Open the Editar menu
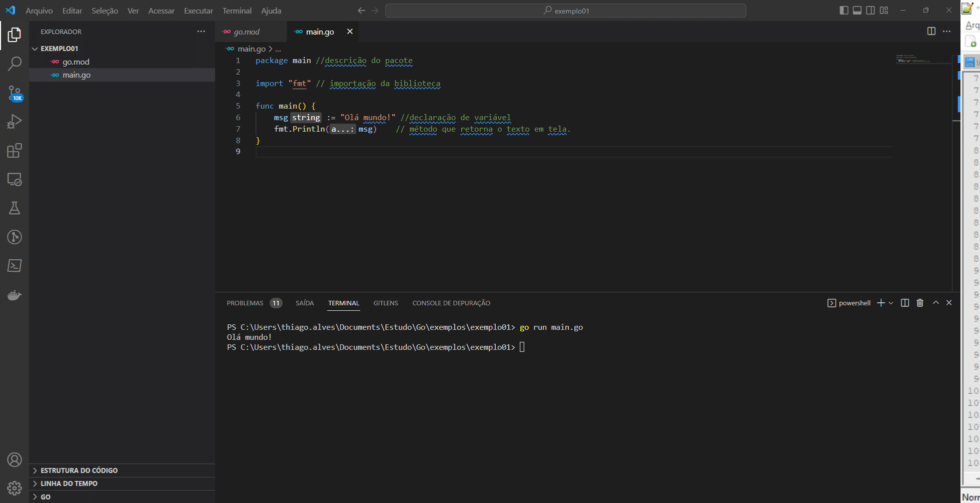 (72, 11)
